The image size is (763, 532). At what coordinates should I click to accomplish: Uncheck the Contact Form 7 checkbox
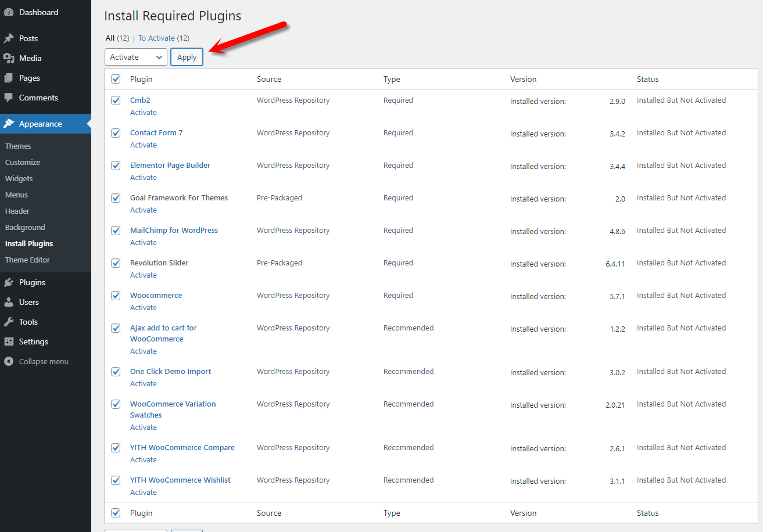pyautogui.click(x=116, y=133)
